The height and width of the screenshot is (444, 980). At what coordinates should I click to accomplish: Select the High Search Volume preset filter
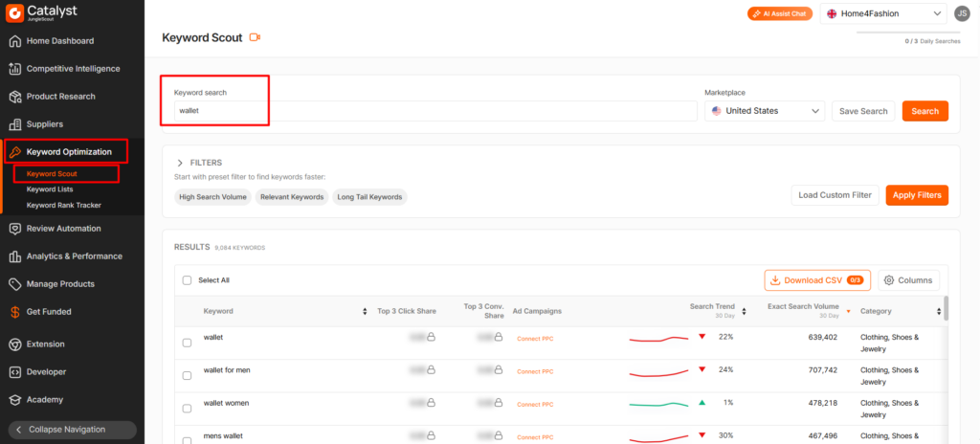click(212, 197)
